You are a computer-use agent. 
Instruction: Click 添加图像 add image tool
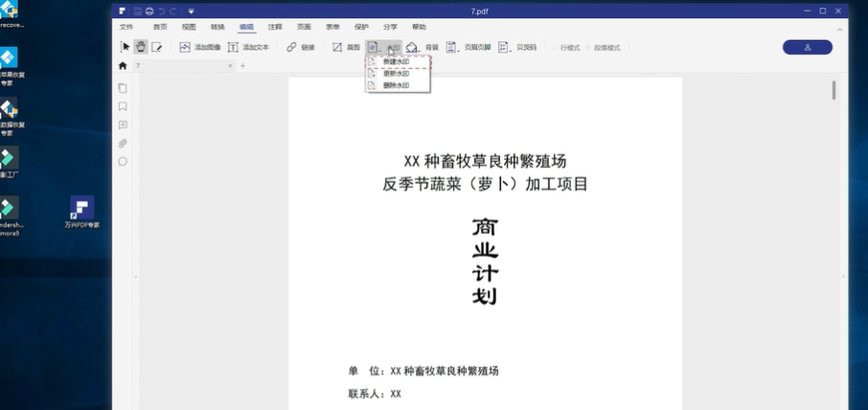coord(200,48)
